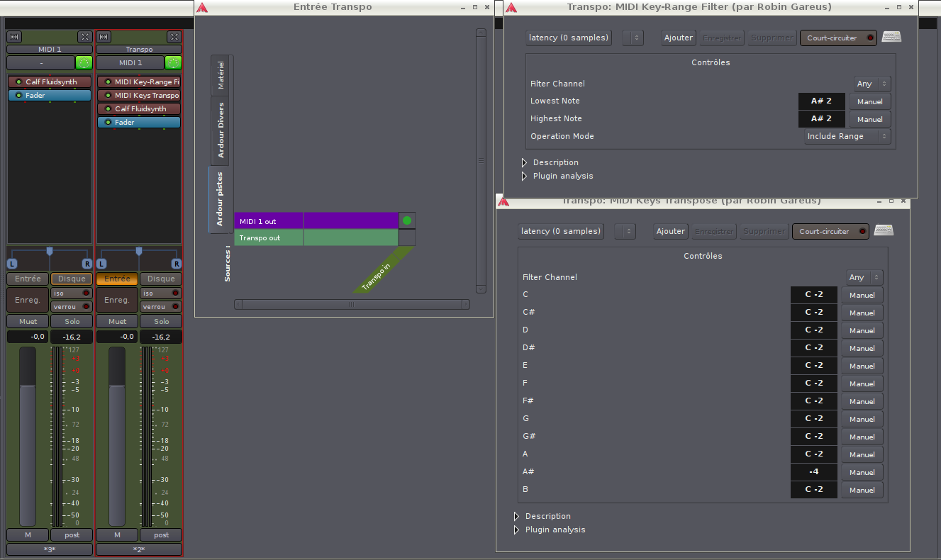
Task: Arm Enreg. on the Transpo strip
Action: [117, 300]
